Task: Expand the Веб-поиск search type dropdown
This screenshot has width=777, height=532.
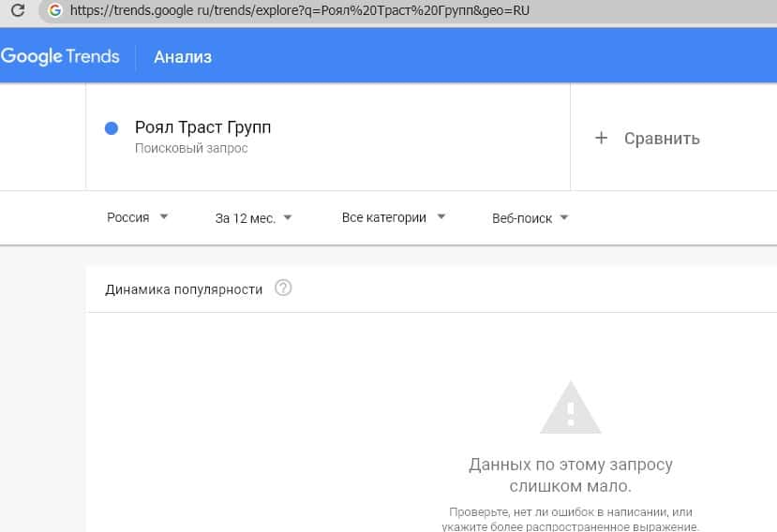Action: click(x=530, y=217)
